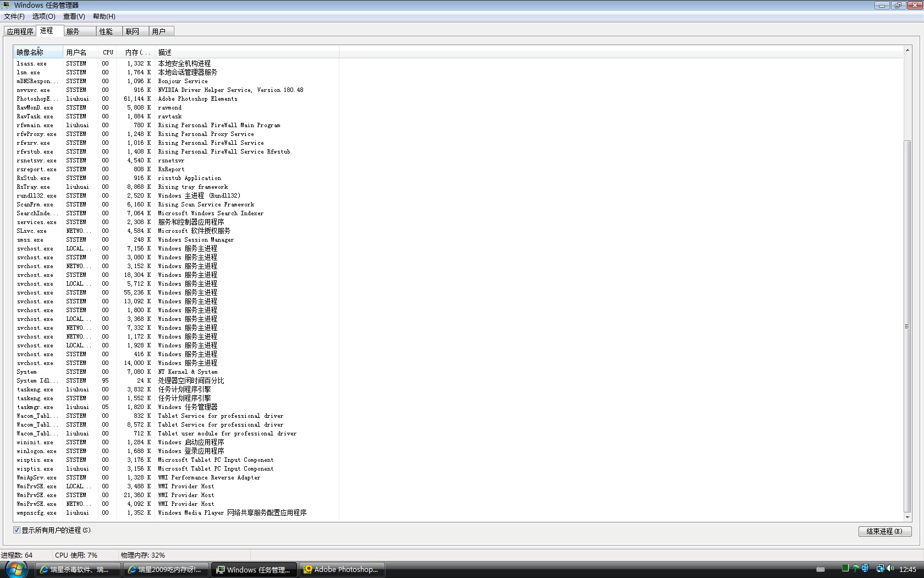Image resolution: width=924 pixels, height=578 pixels.
Task: Sort by the 描述 column header
Action: pos(246,52)
